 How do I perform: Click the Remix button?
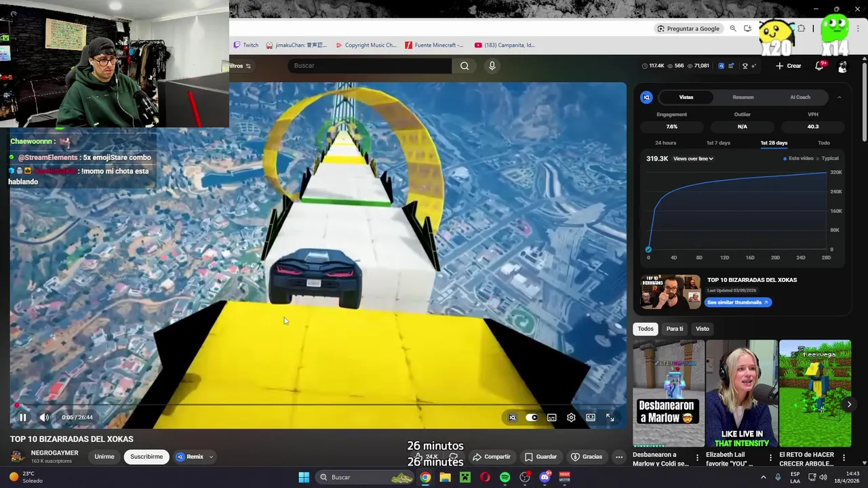coord(190,457)
